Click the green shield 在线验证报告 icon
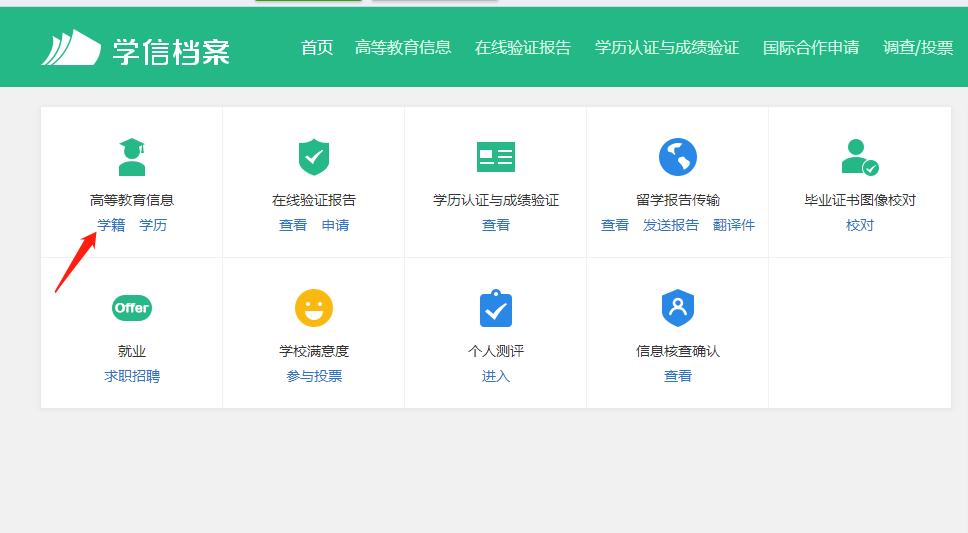This screenshot has height=533, width=968. [314, 157]
